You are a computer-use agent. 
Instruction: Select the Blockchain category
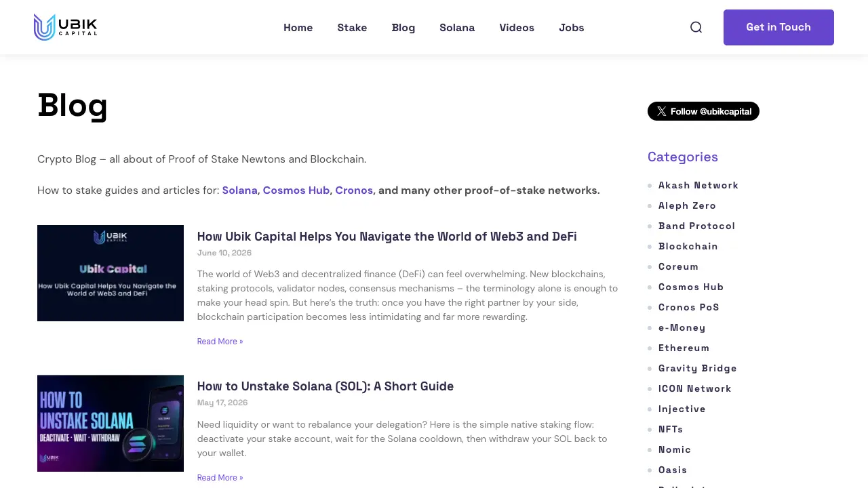(688, 246)
